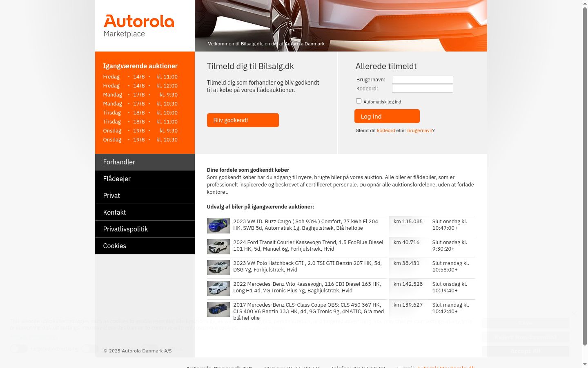Click the 2023 VW Polo Hatchback GTI description

coord(307,267)
